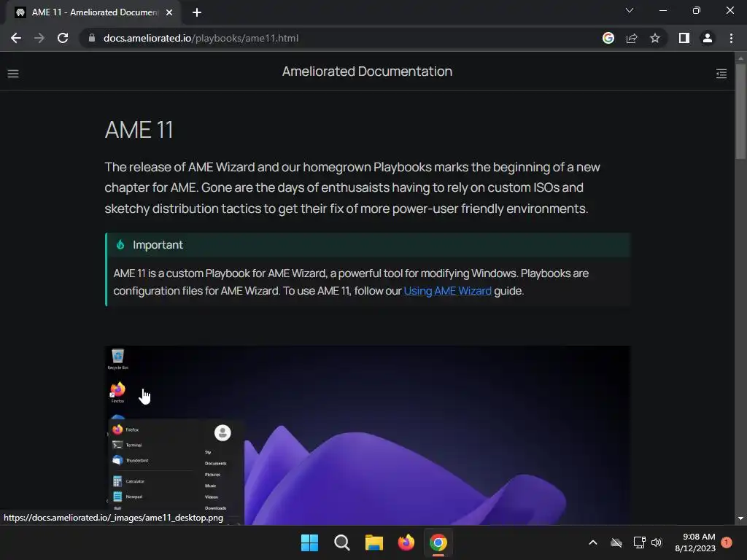The image size is (747, 560).
Task: Open Chrome side panel
Action: pyautogui.click(x=684, y=38)
